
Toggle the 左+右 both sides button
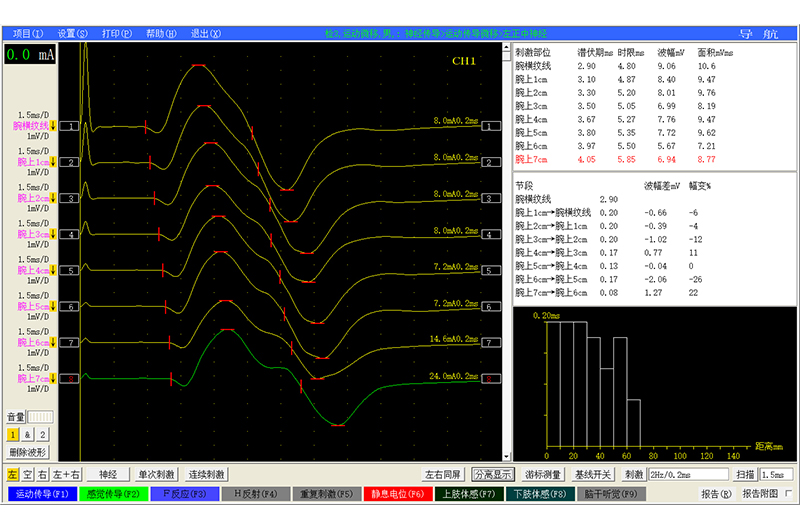(x=67, y=474)
